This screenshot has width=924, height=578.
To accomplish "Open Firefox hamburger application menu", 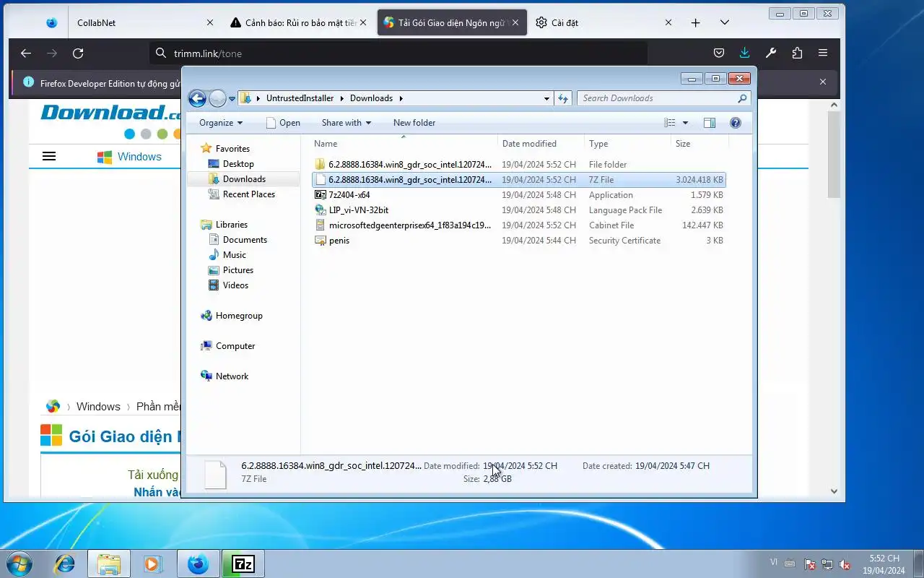I will click(x=823, y=53).
